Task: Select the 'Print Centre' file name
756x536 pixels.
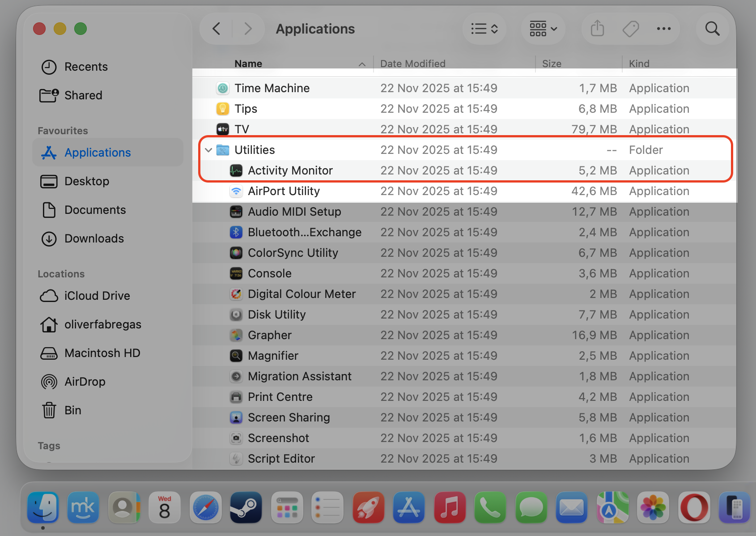Action: point(280,397)
